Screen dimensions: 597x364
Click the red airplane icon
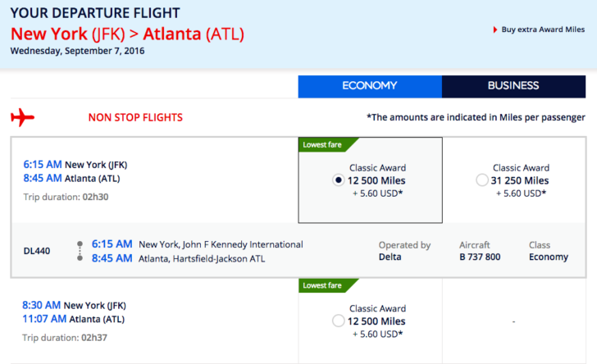tap(22, 117)
